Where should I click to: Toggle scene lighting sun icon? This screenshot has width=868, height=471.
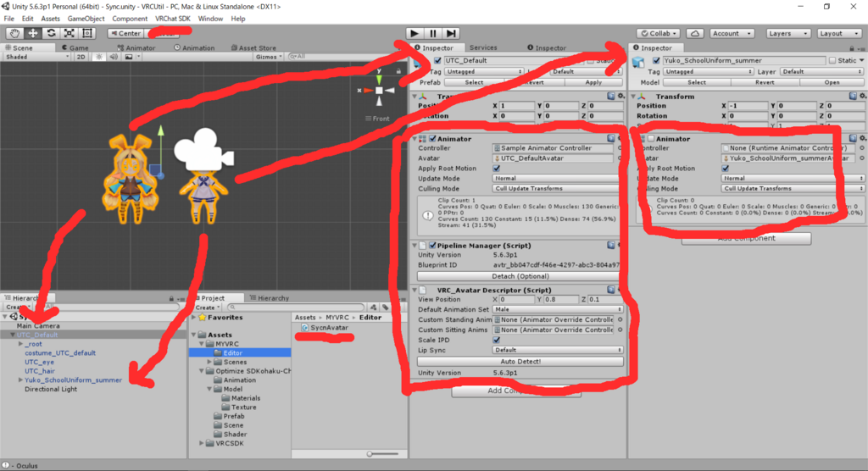(99, 57)
